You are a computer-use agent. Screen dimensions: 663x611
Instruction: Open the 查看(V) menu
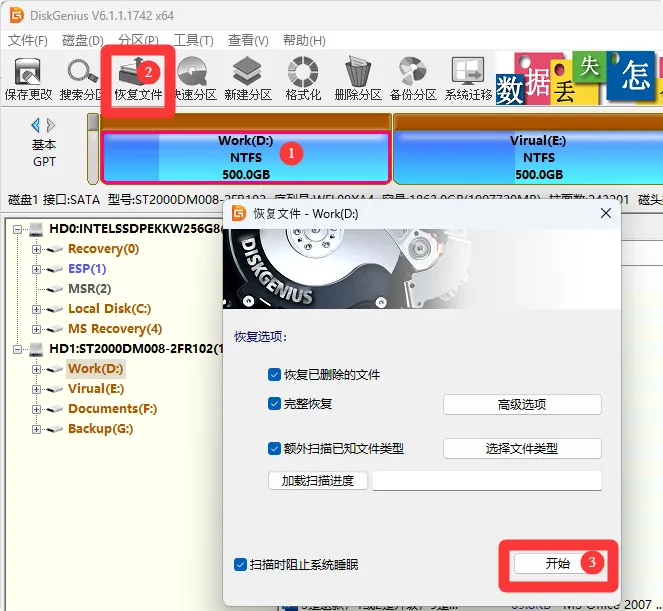click(248, 41)
